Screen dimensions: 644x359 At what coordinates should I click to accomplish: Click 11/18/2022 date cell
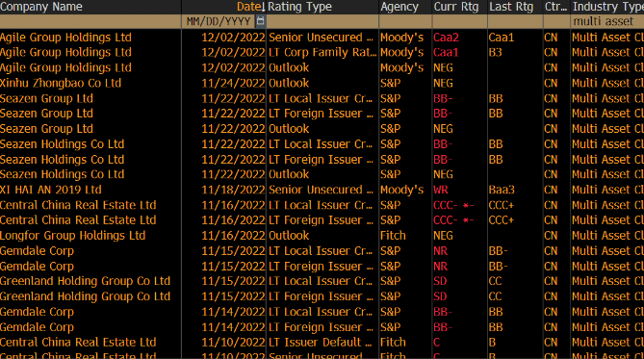(x=233, y=190)
